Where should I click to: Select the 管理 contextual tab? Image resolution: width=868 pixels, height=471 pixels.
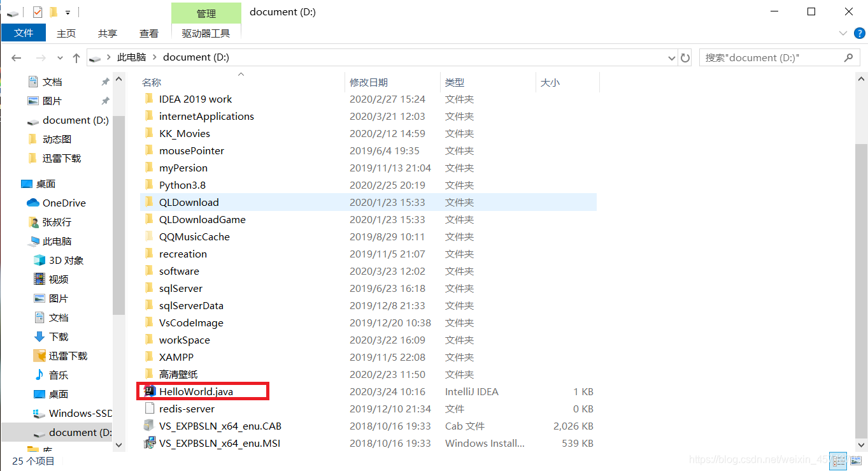click(x=206, y=13)
